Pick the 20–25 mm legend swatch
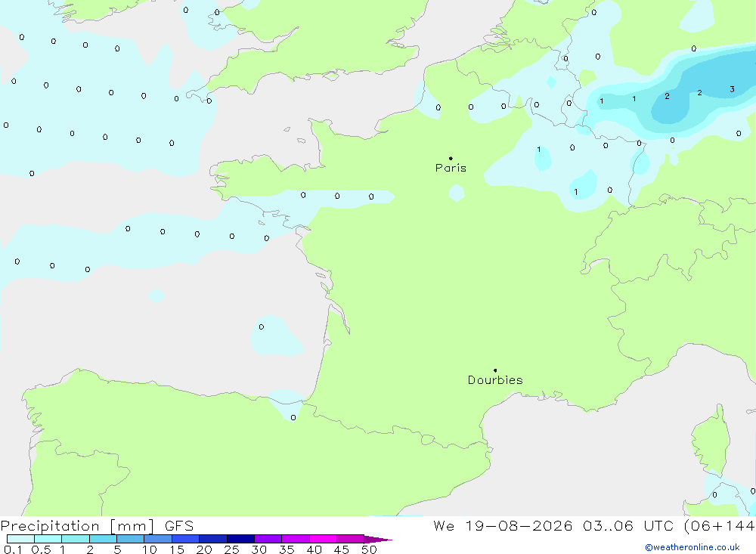 (213, 539)
